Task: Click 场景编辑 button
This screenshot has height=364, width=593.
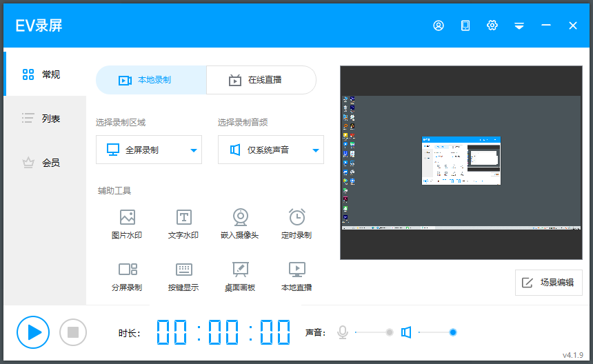Action: click(x=548, y=283)
